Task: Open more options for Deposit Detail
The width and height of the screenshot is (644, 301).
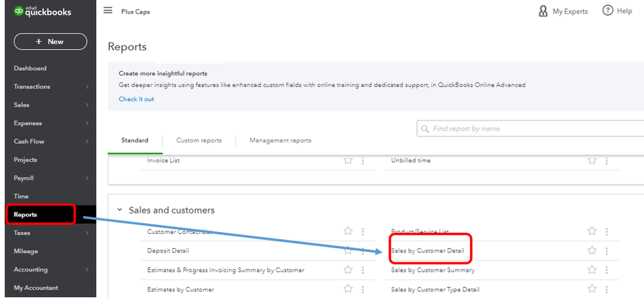Action: click(x=363, y=251)
